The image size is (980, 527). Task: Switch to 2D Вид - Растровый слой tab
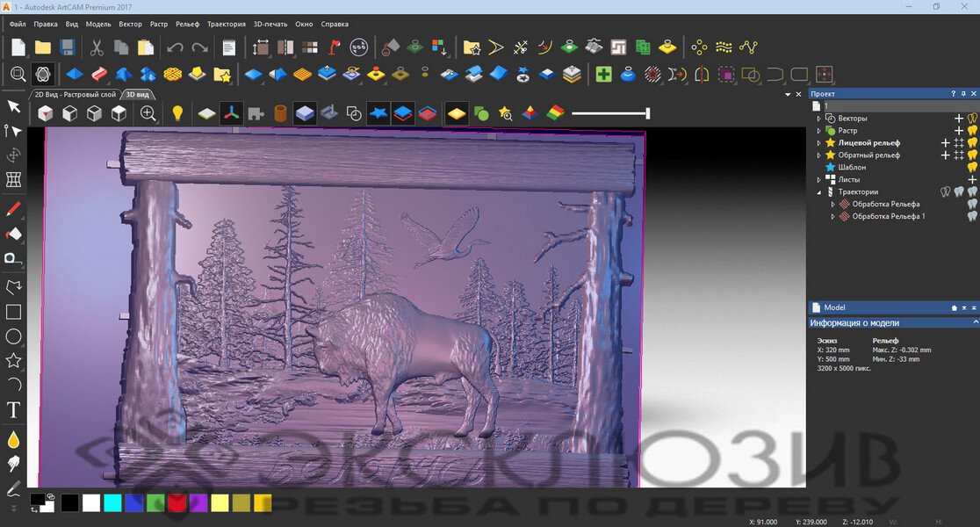click(x=75, y=94)
